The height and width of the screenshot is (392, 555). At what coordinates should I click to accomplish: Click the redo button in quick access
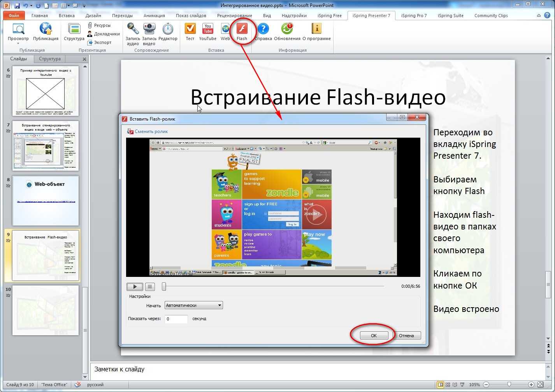pyautogui.click(x=38, y=5)
